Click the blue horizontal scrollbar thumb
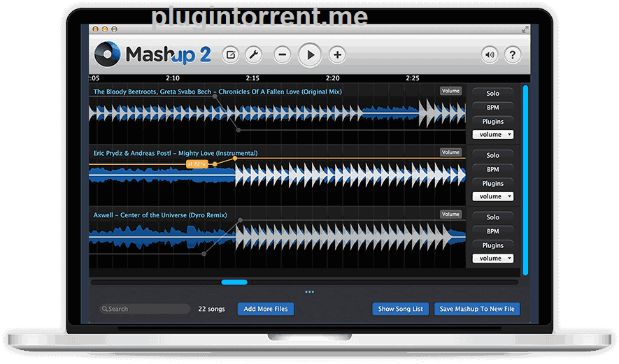The height and width of the screenshot is (364, 619). 234,282
